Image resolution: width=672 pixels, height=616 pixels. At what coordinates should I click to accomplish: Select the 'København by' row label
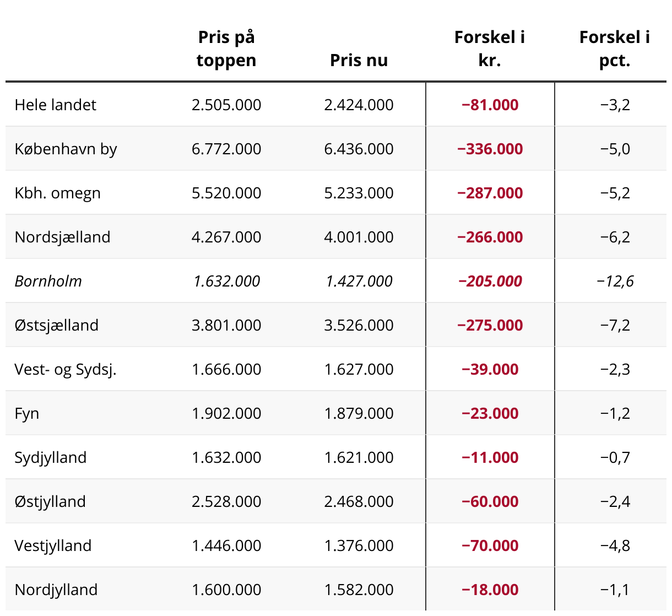[x=66, y=149]
